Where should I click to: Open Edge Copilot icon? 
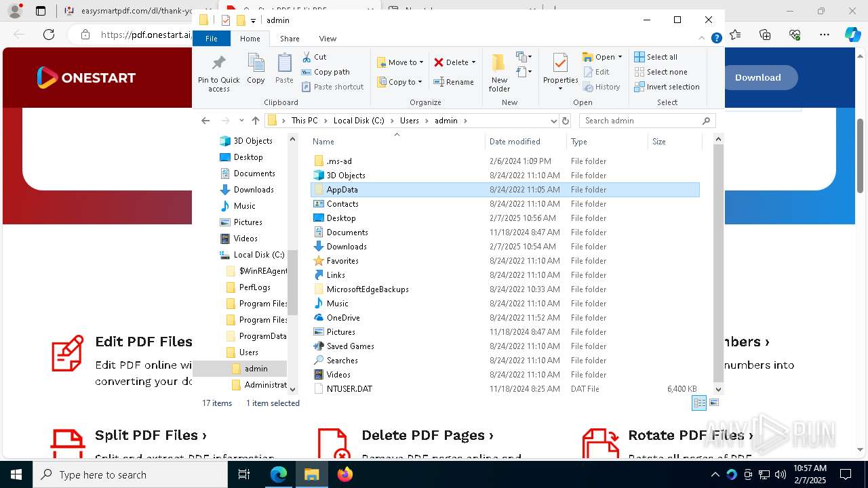(x=852, y=35)
